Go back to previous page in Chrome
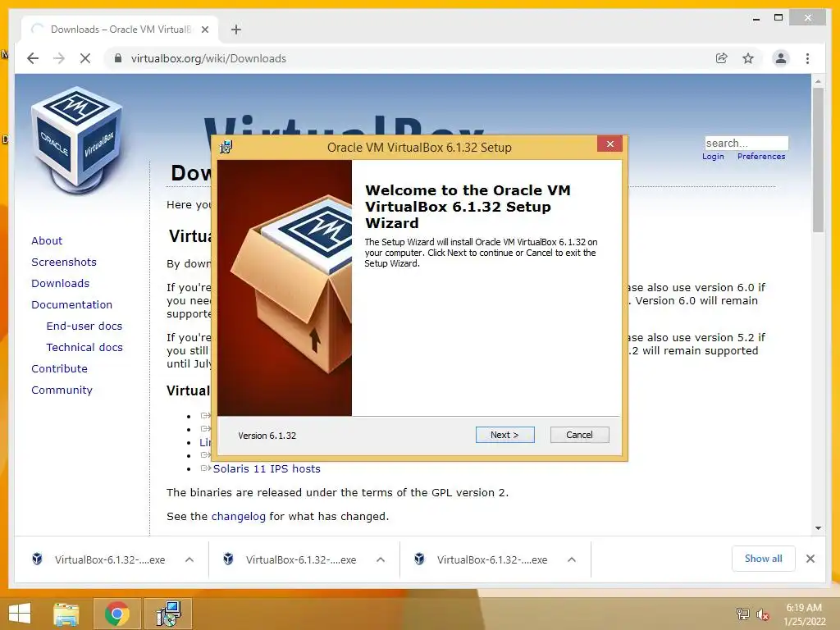Image resolution: width=840 pixels, height=630 pixels. pos(33,58)
